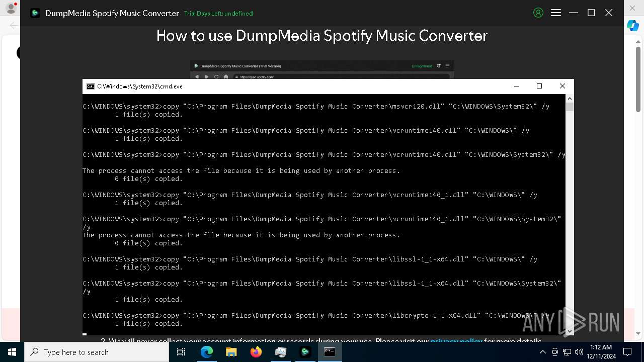Click the vcruntime140.dll to C:\WINDOWS\ command line
644x362 pixels.
coord(306,131)
